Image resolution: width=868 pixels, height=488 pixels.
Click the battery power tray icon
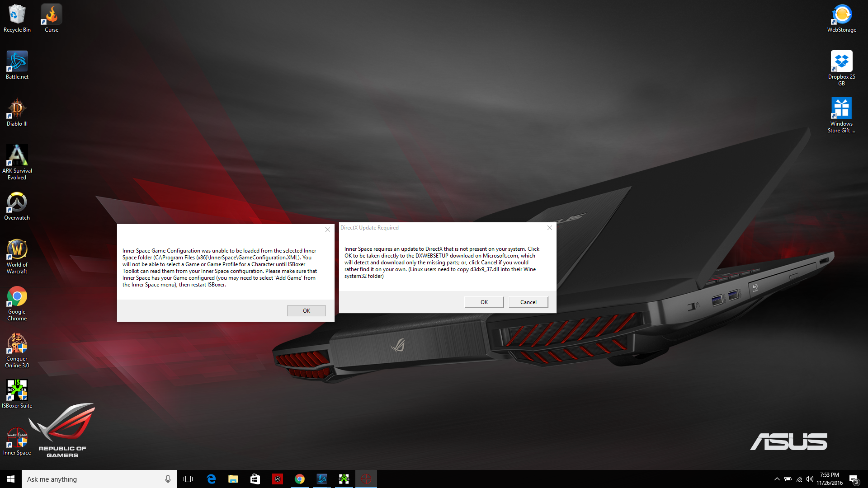pyautogui.click(x=788, y=479)
